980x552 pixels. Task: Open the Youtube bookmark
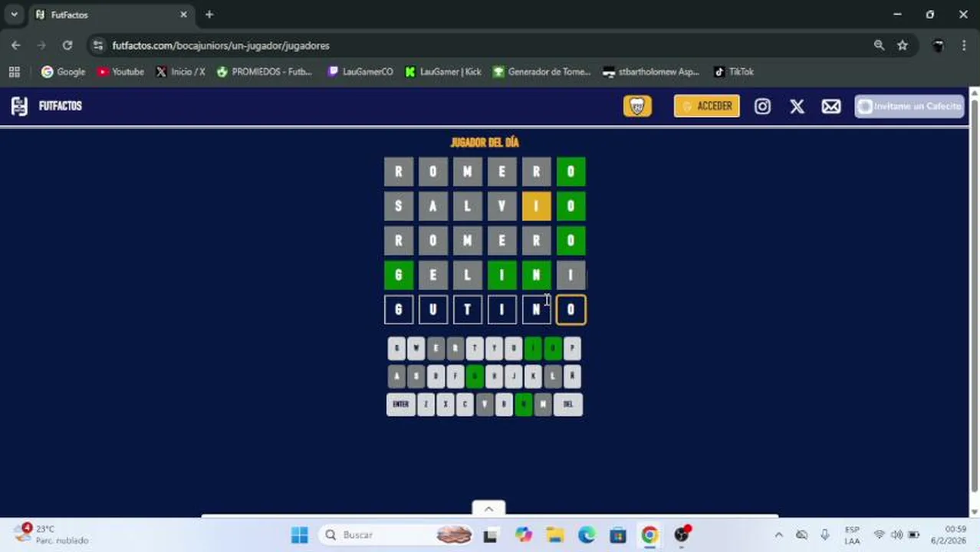(x=120, y=71)
